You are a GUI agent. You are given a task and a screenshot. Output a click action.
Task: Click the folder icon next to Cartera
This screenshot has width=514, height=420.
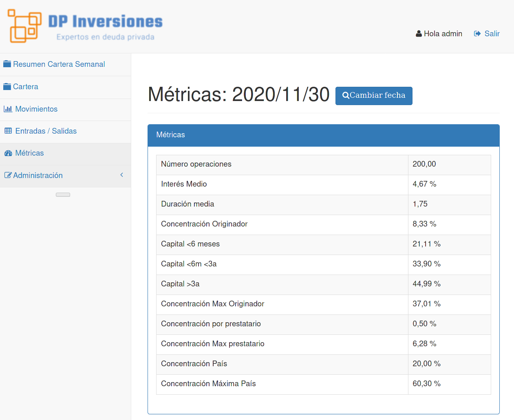pos(7,86)
